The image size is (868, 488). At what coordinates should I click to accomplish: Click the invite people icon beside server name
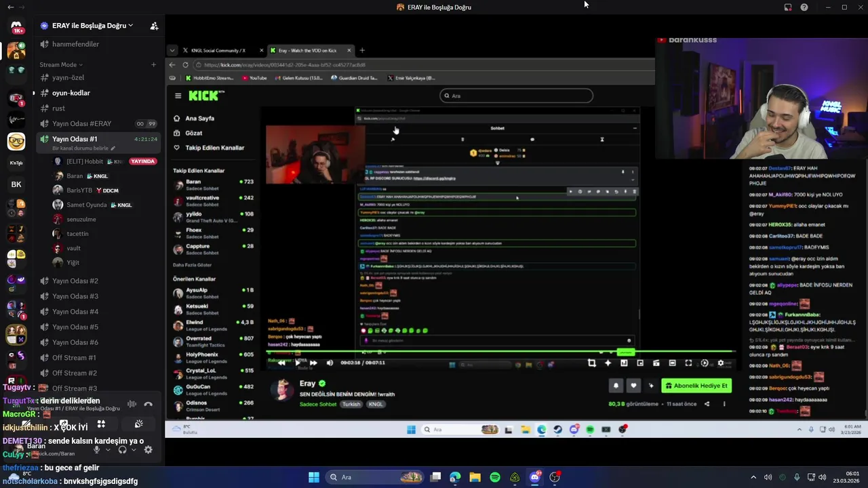(x=154, y=26)
